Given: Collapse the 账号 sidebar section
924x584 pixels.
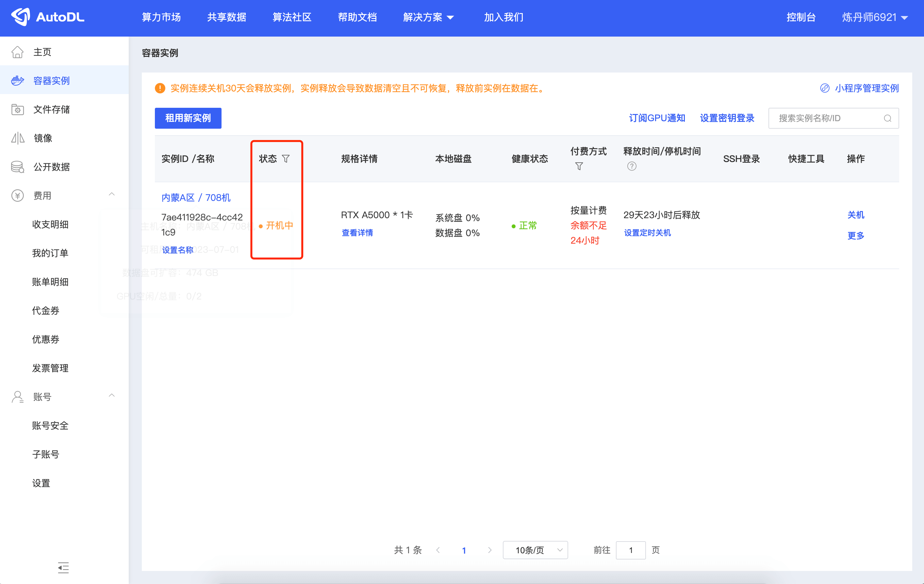Looking at the screenshot, I should 112,396.
